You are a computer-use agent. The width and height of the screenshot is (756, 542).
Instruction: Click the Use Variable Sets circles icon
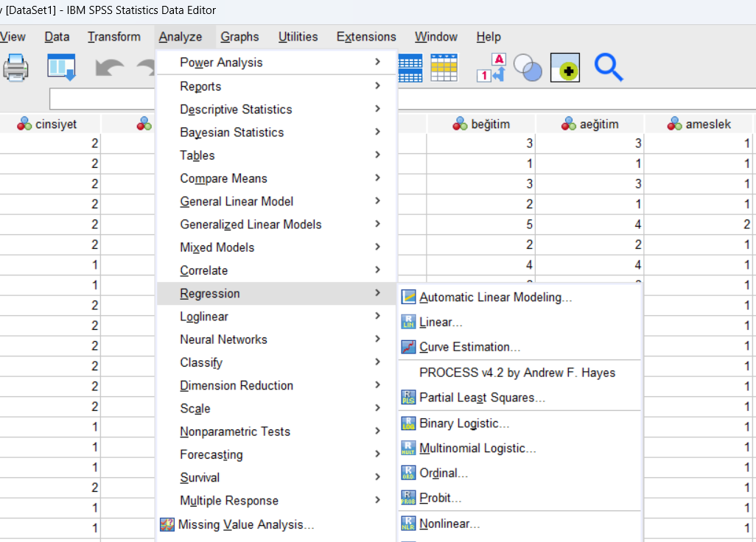point(528,68)
